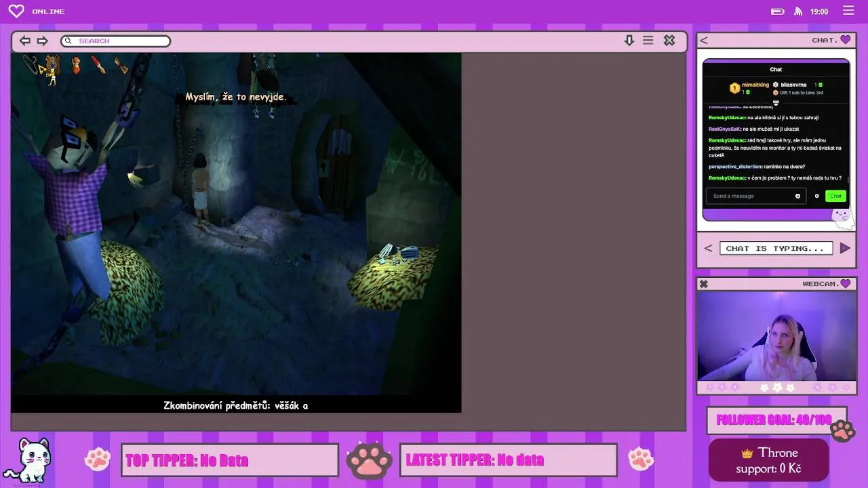Click the back arrow in overlay browser bar

coord(25,41)
